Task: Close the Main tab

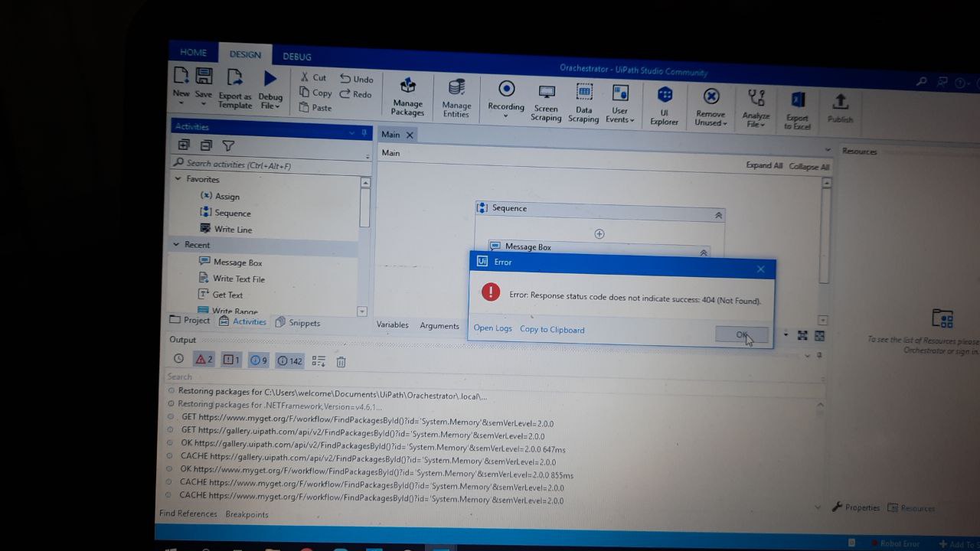Action: 410,135
